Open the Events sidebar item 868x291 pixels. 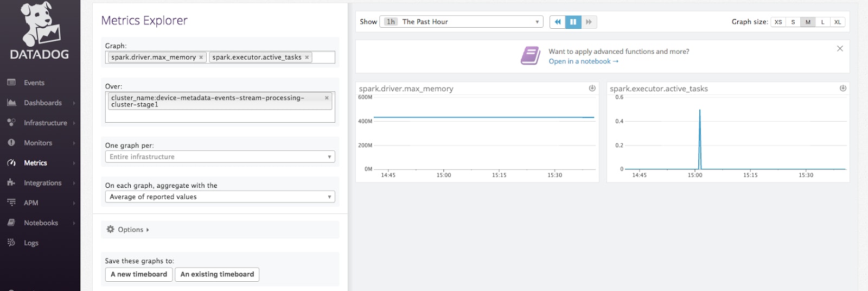tap(34, 83)
